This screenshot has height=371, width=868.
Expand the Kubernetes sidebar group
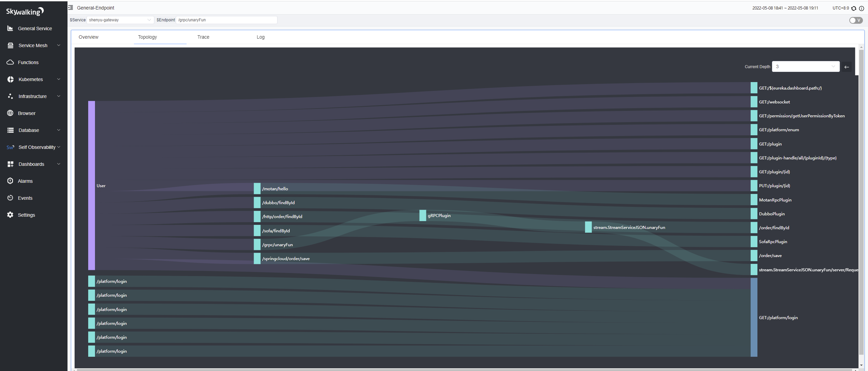[31, 79]
